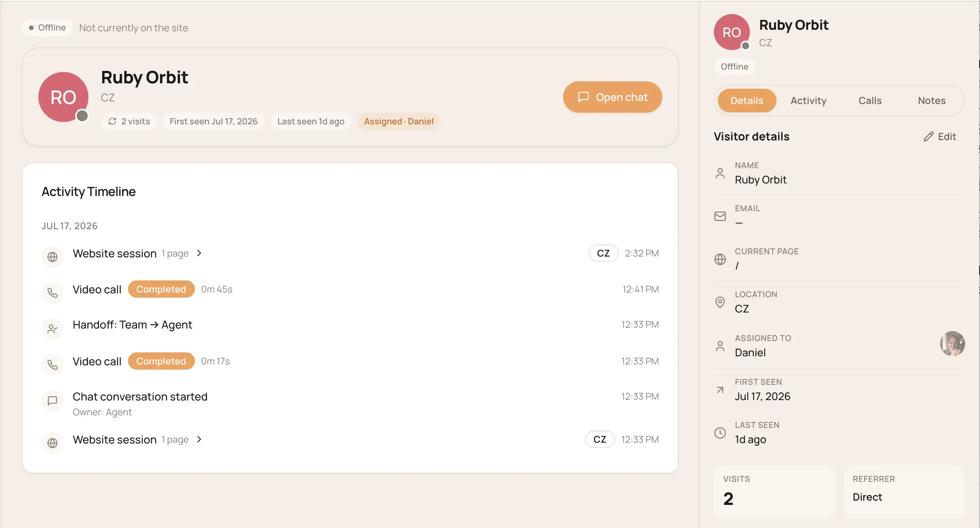
Task: Expand the 12:33 PM Website session chevron
Action: coord(199,439)
